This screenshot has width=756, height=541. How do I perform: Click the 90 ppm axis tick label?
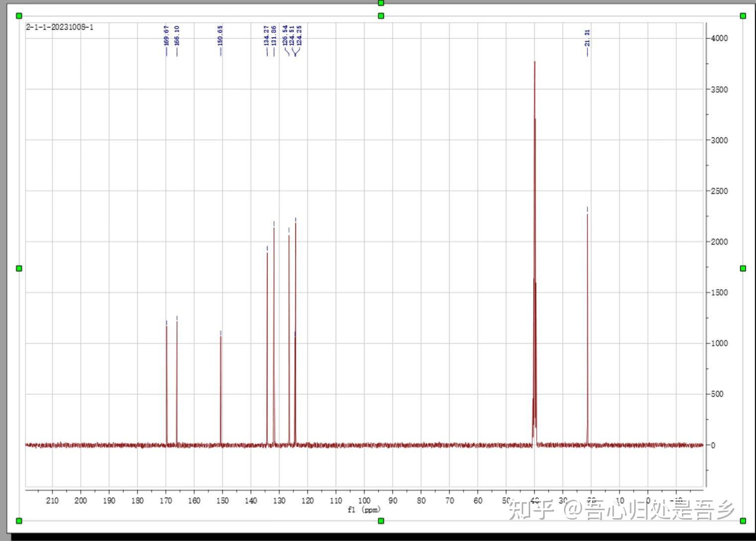[x=393, y=500]
